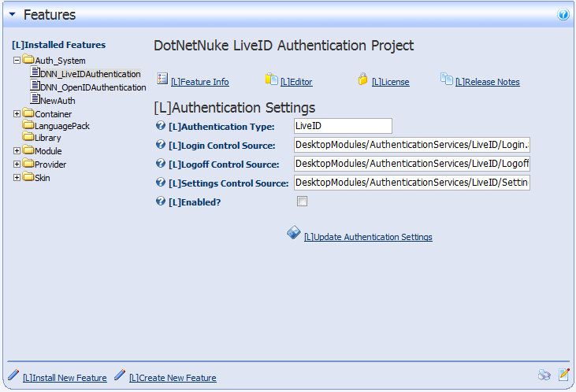The width and height of the screenshot is (576, 392).
Task: Click help icon beside Enabled?
Action: [x=161, y=201]
